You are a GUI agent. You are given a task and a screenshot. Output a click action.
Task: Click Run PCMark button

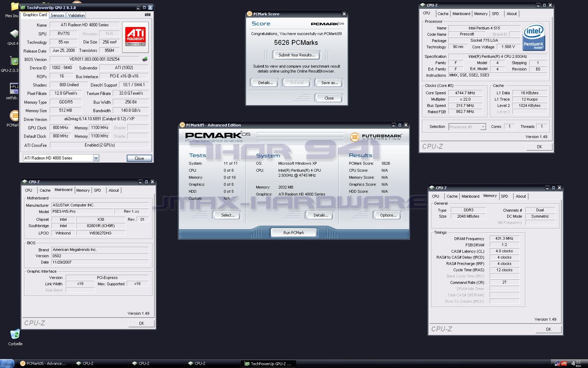click(x=294, y=233)
